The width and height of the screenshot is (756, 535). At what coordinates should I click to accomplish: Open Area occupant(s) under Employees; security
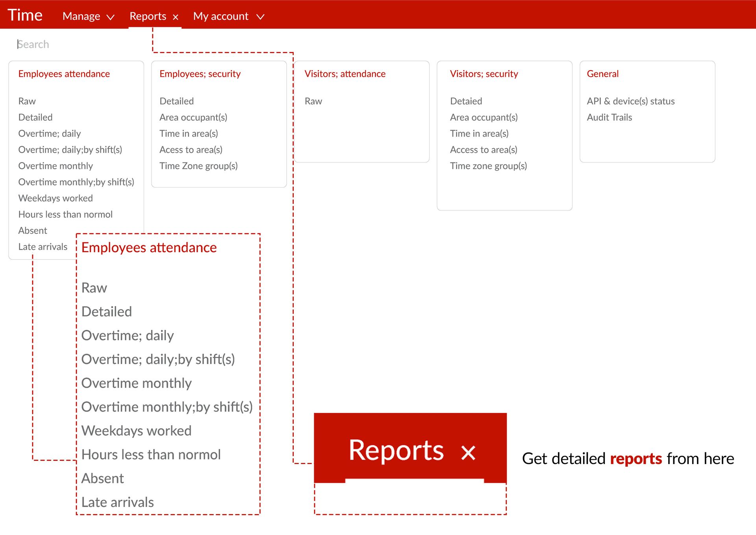(x=193, y=117)
